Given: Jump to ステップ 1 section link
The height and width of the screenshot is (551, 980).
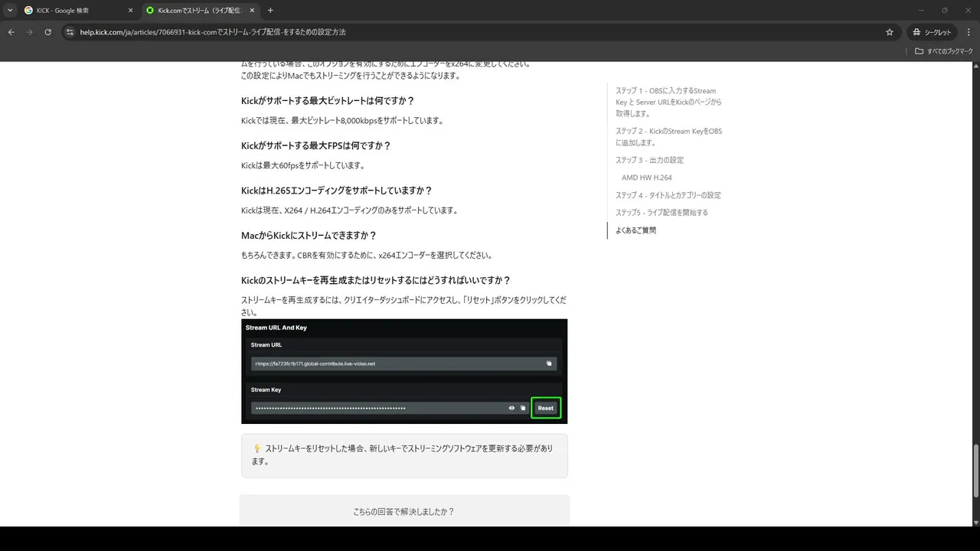Looking at the screenshot, I should pyautogui.click(x=668, y=102).
